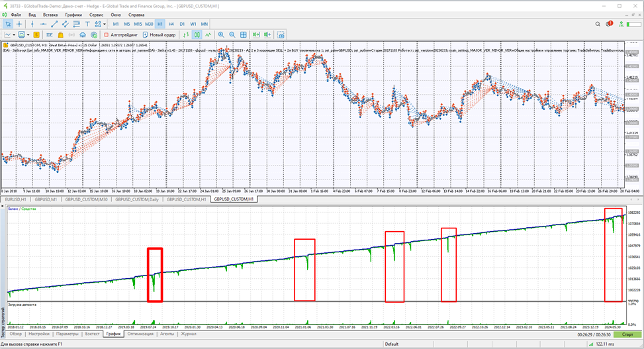Select the cursor arrow tool

coord(8,25)
